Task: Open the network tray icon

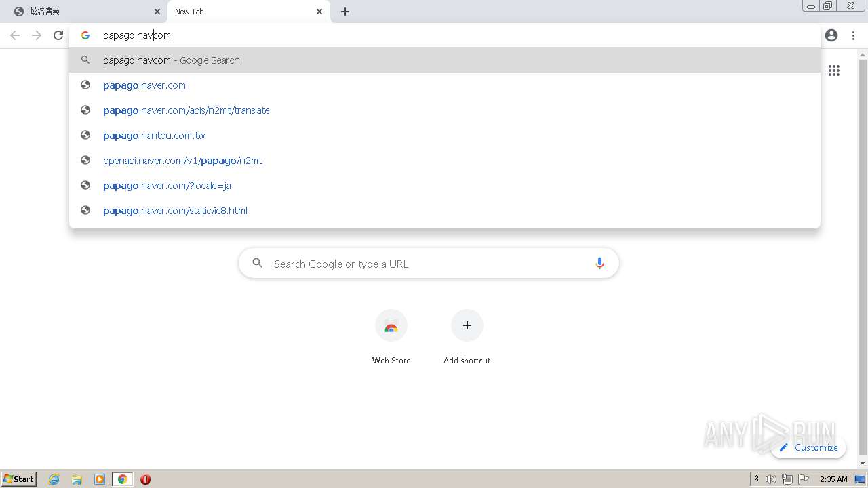Action: [787, 479]
